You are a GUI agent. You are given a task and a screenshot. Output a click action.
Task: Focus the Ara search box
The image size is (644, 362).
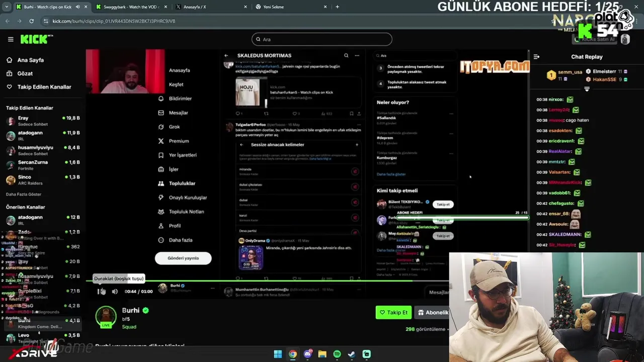click(322, 39)
